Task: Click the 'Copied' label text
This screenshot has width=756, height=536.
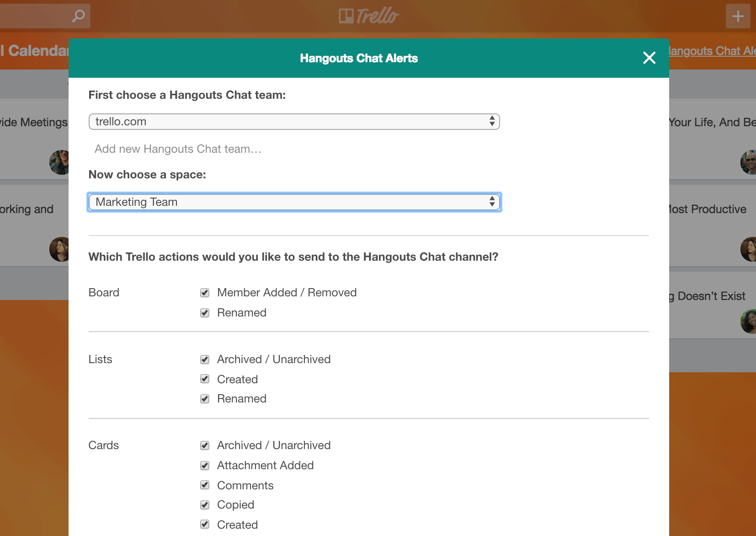Action: tap(235, 505)
